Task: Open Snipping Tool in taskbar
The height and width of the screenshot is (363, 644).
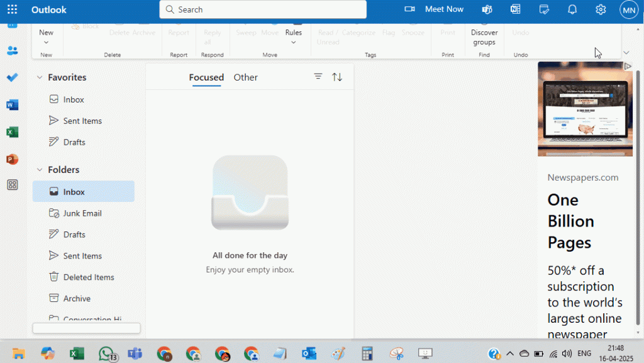Action: tap(397, 353)
